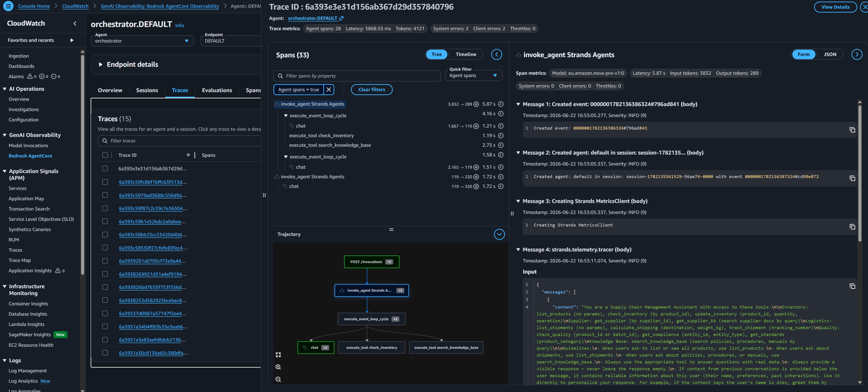Open the Traces tab
Screen dimensions: 868x392
pos(180,90)
